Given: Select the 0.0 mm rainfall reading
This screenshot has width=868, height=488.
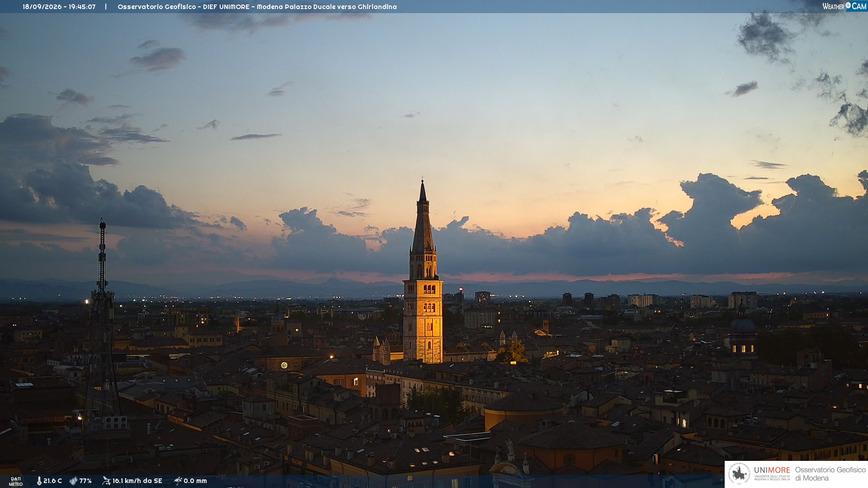Looking at the screenshot, I should [x=195, y=481].
